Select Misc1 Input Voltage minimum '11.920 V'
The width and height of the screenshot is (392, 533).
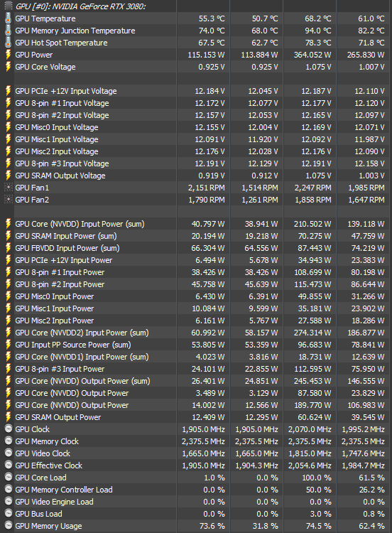(263, 139)
